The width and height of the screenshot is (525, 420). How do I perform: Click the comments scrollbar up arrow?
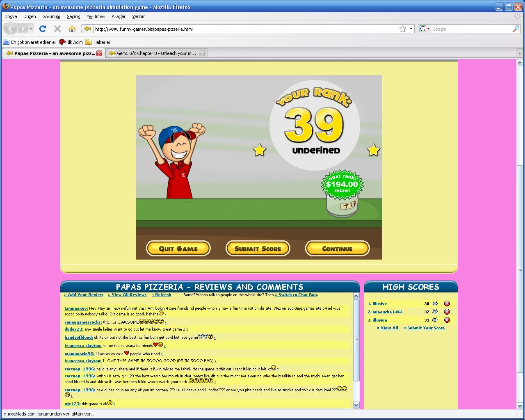tap(356, 296)
